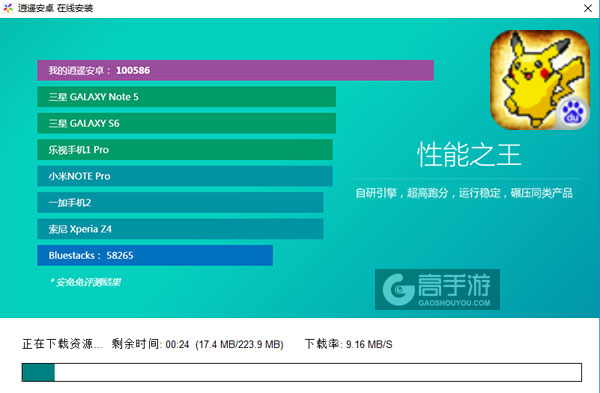The image size is (600, 393).
Task: Select the 乐视手机1 Pro bar
Action: [x=185, y=150]
